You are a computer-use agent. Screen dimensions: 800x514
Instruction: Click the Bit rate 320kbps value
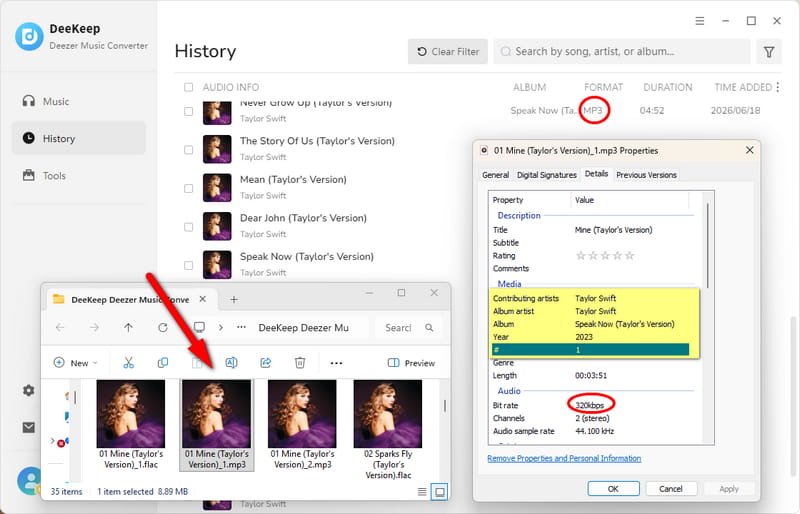589,405
